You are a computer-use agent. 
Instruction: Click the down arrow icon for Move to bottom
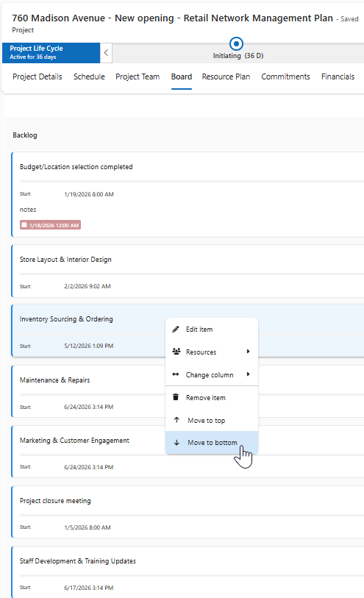(176, 443)
